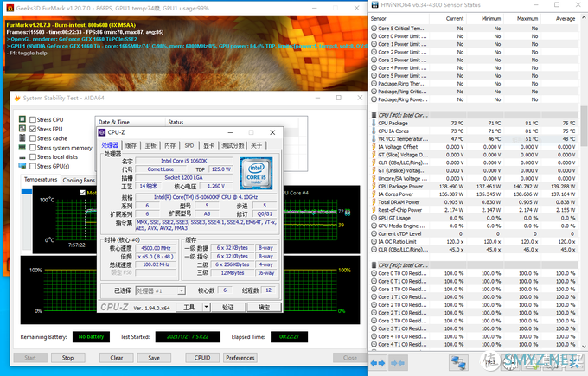
Task: Open AIDA64 Preferences
Action: point(240,358)
